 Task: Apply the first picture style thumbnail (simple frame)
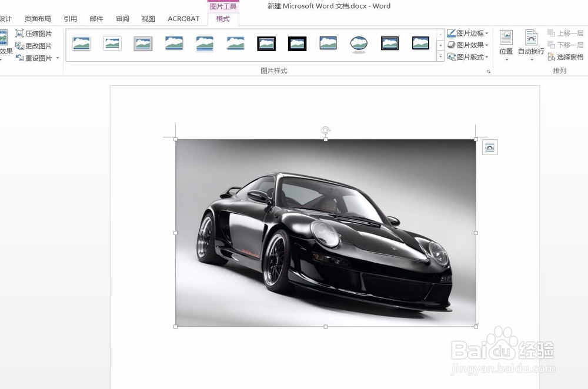[x=81, y=43]
